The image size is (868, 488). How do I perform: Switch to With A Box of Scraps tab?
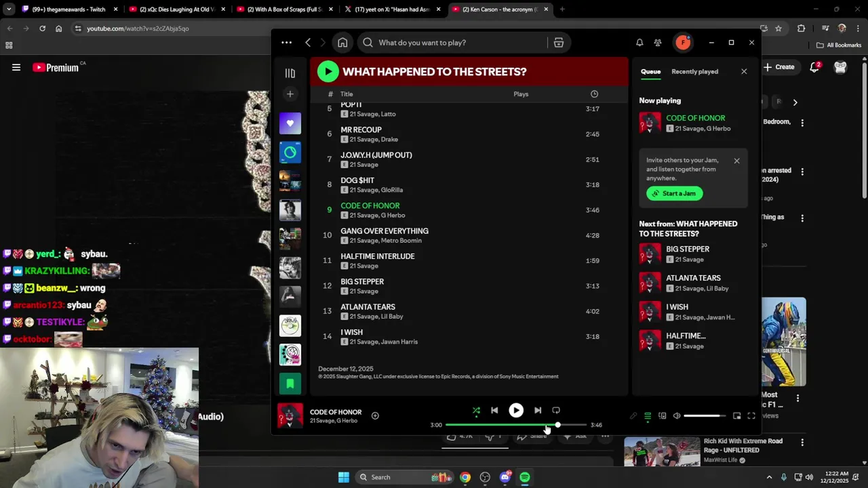(x=283, y=9)
